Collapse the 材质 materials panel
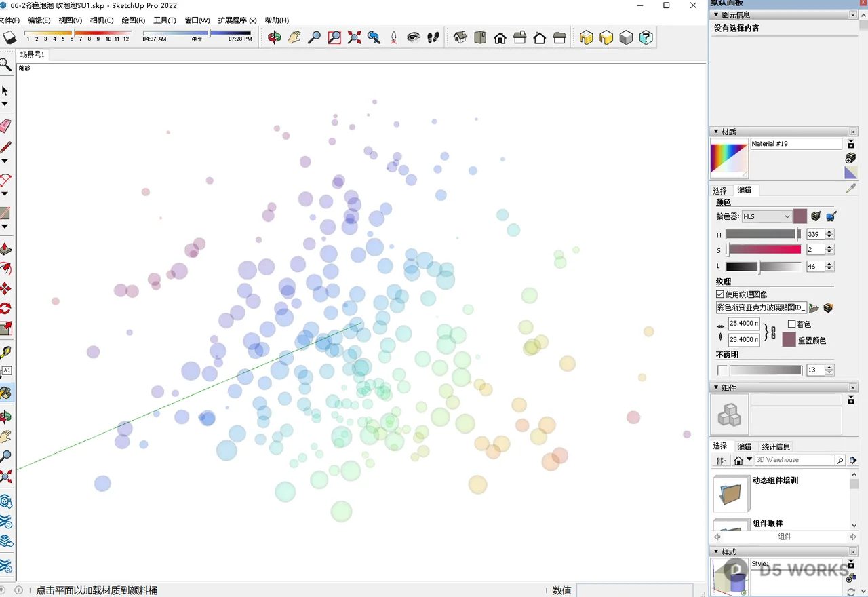Image resolution: width=868 pixels, height=597 pixels. tap(716, 132)
